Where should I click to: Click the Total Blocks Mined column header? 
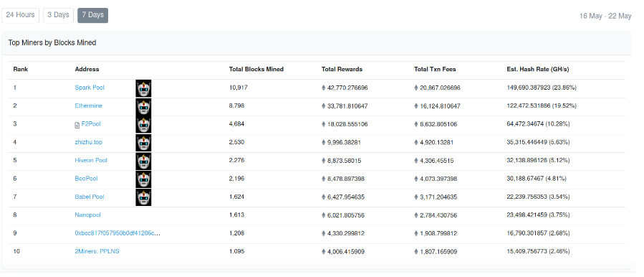pos(256,69)
